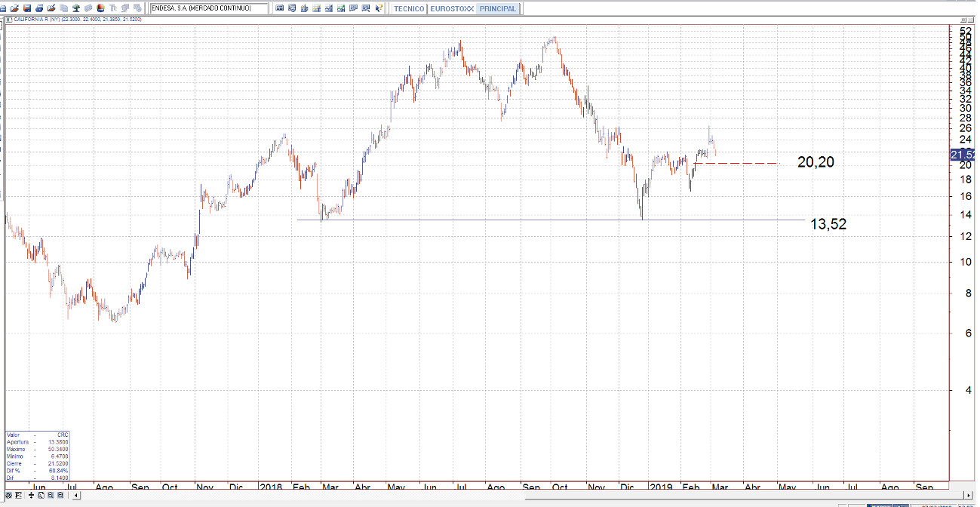980x507 pixels.
Task: Click the vertical arrows icon in bottom toolbar
Action: (x=31, y=495)
